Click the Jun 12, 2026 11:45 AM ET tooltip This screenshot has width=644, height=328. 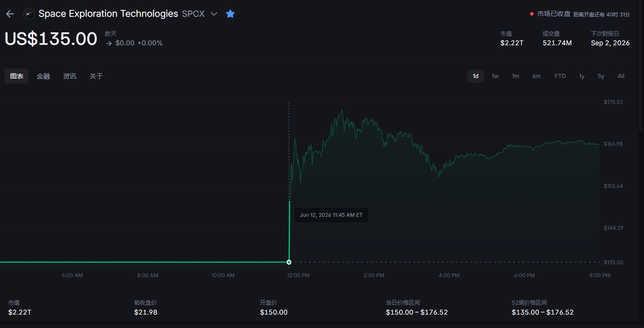click(x=331, y=215)
